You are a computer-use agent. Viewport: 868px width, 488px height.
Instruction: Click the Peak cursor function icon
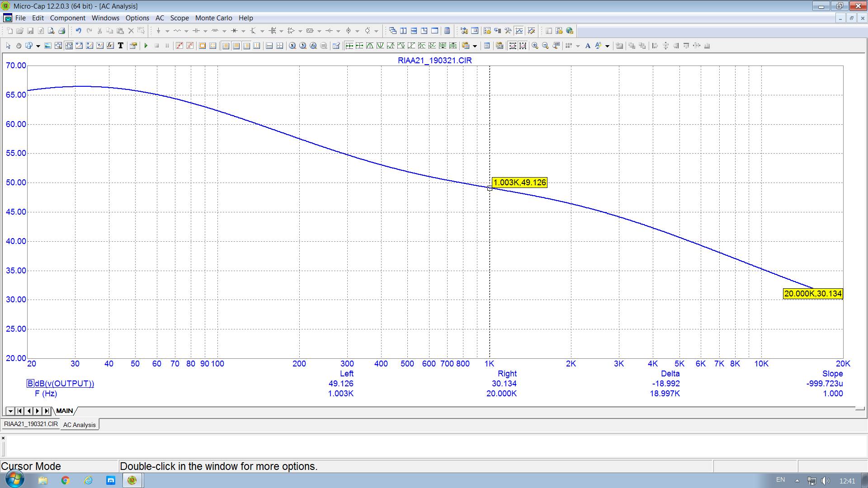[370, 46]
